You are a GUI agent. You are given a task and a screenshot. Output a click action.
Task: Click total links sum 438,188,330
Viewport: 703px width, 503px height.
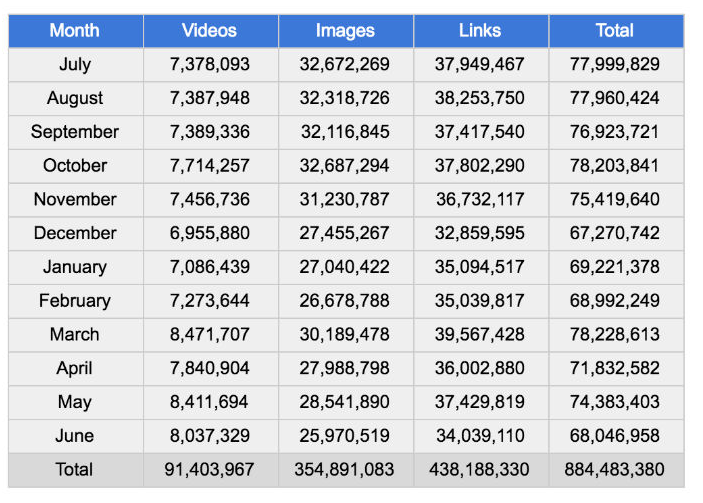[x=480, y=469]
